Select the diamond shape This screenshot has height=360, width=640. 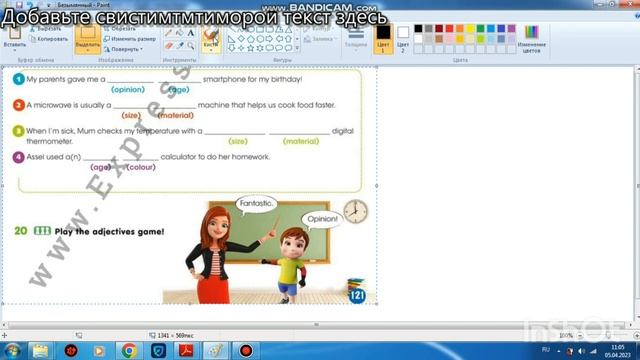[x=241, y=39]
